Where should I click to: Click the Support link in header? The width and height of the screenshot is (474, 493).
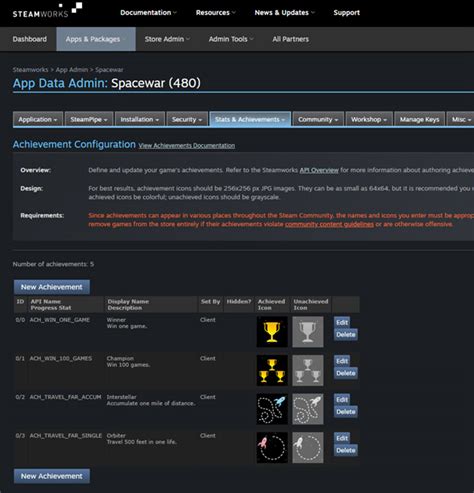point(347,13)
